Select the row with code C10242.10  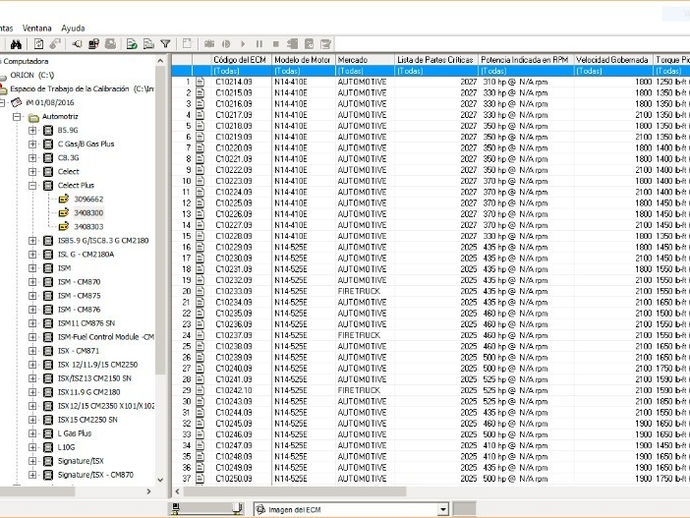[x=430, y=390]
